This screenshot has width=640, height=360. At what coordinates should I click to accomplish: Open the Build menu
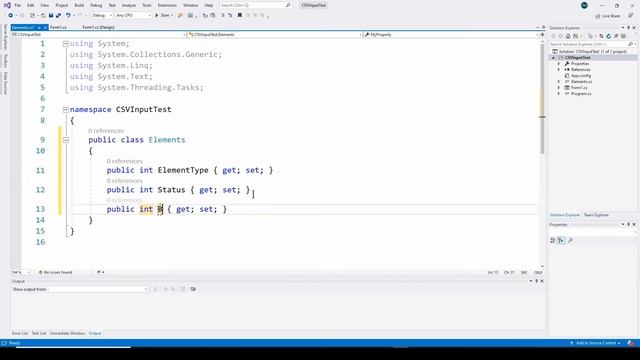pyautogui.click(x=79, y=5)
